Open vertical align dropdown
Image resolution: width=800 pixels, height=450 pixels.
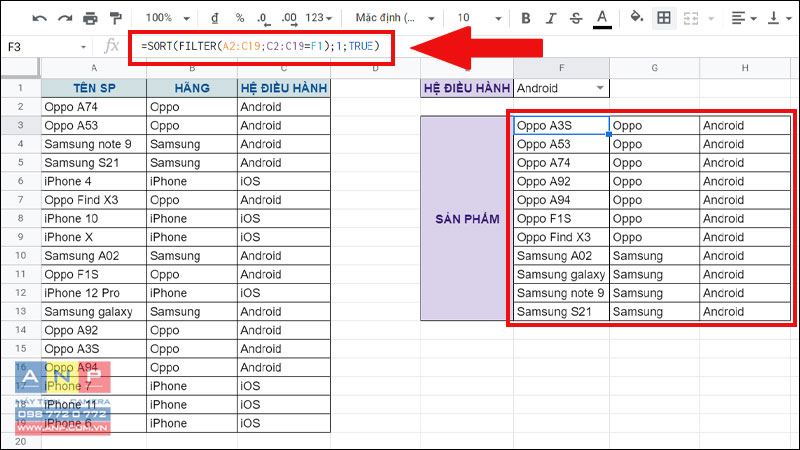pos(780,18)
